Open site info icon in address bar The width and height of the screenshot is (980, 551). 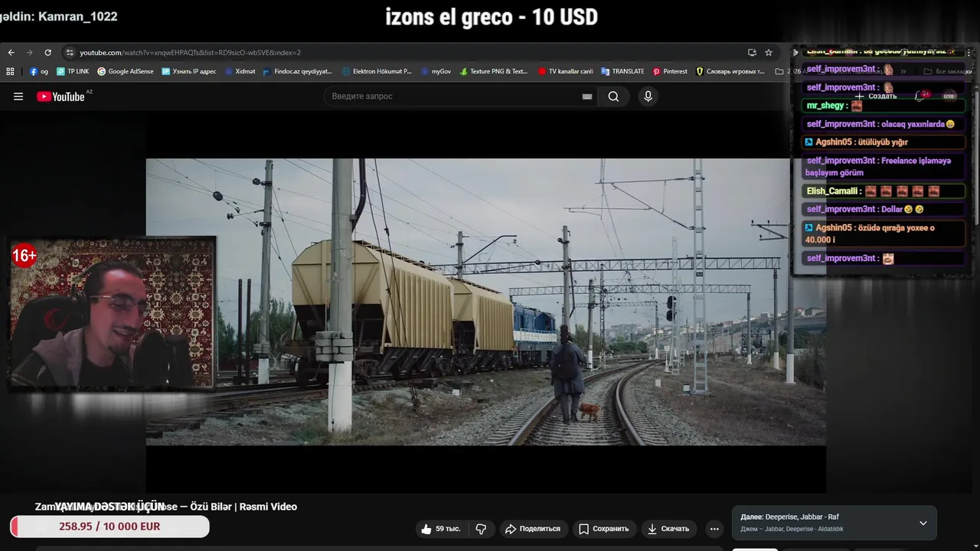(70, 53)
